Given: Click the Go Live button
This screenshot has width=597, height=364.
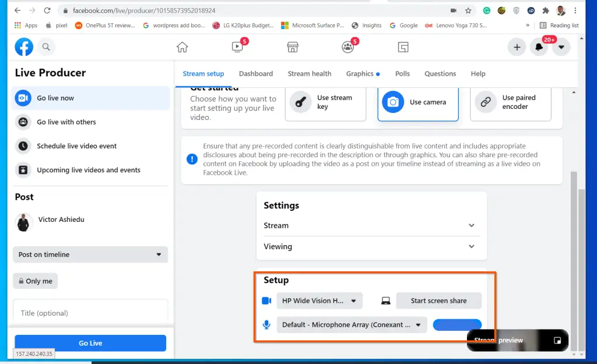Looking at the screenshot, I should (90, 342).
